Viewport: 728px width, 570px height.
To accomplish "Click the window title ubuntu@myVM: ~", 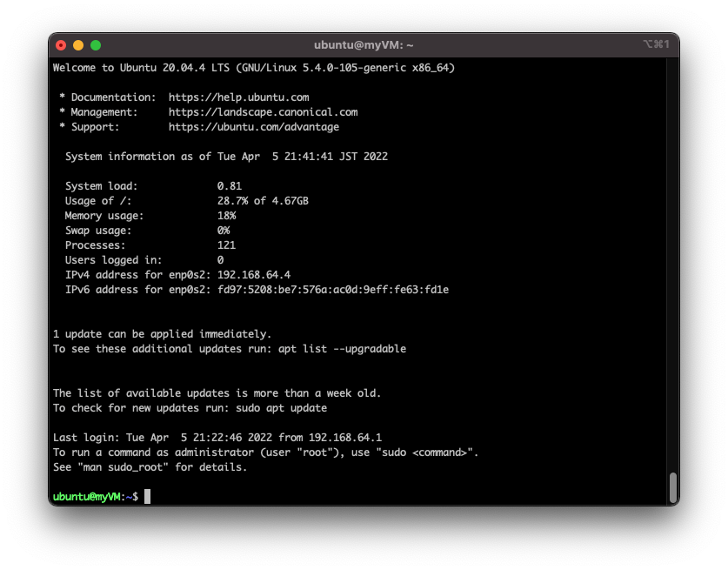I will click(364, 45).
